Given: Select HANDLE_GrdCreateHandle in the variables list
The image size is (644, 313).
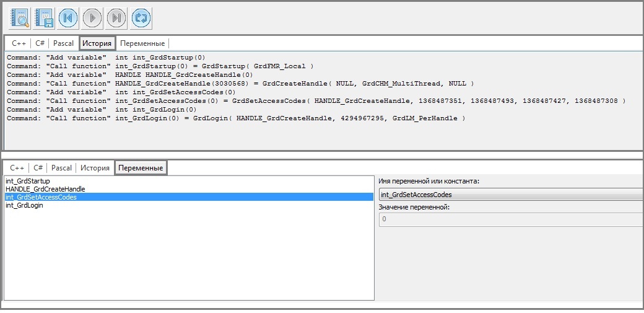Looking at the screenshot, I should click(45, 189).
